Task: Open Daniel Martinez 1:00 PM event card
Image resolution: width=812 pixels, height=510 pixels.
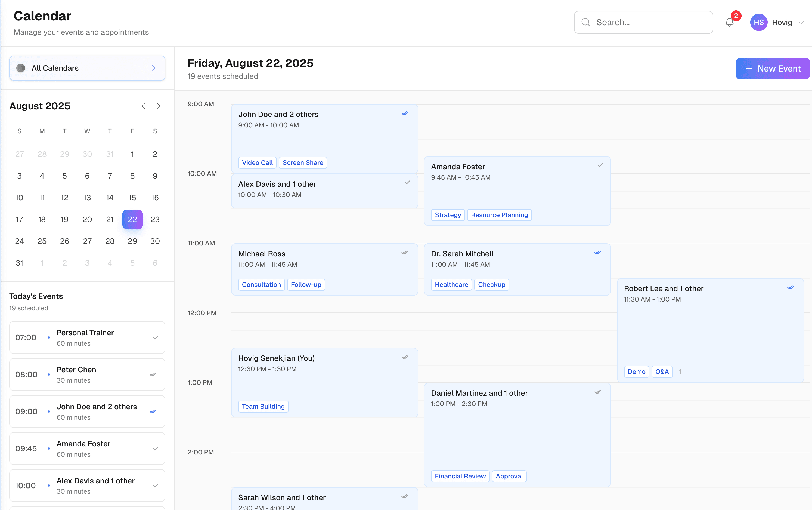Action: coord(517,434)
